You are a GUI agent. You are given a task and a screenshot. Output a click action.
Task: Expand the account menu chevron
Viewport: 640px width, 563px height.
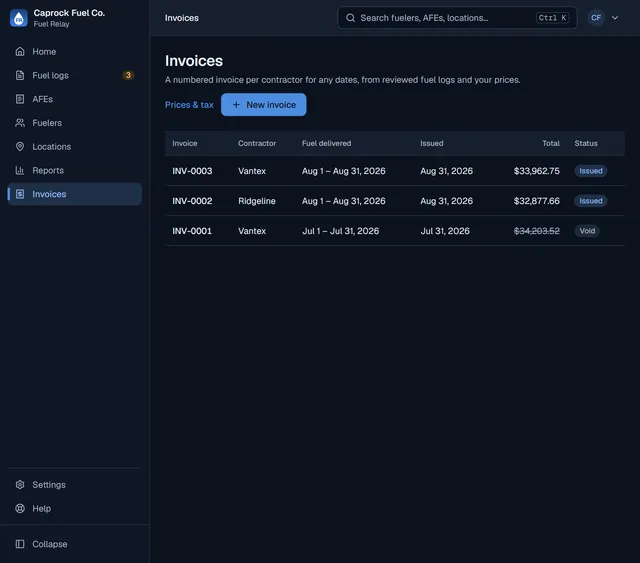(x=615, y=18)
